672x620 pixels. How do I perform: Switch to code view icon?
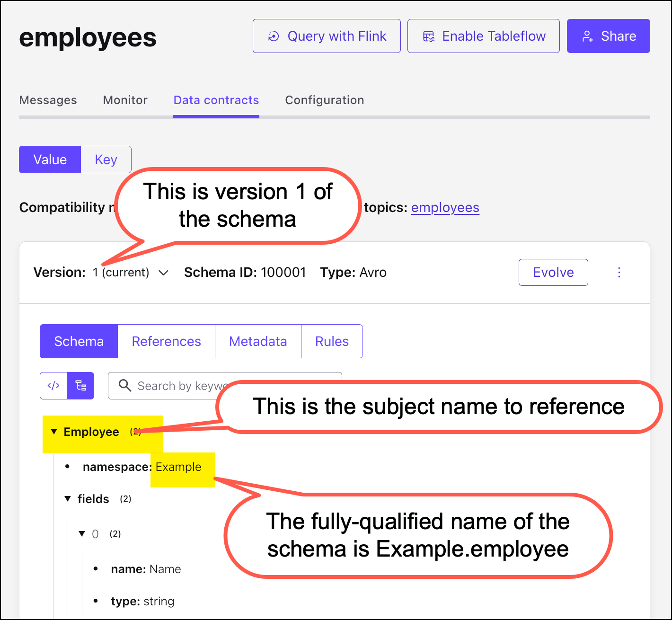(53, 386)
